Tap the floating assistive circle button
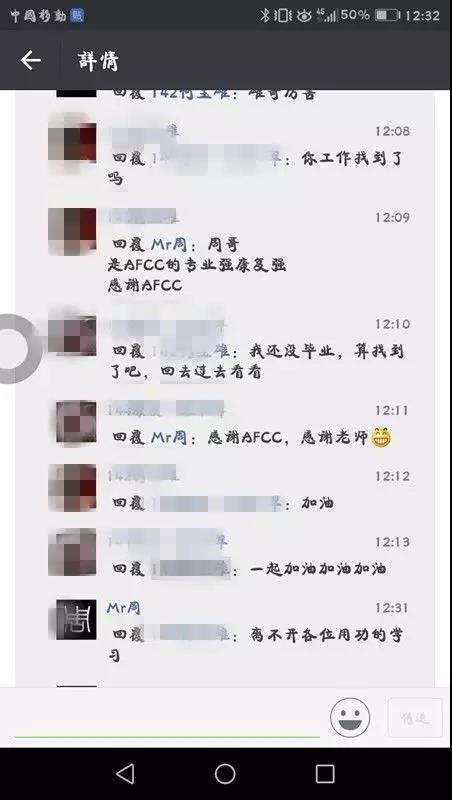Image resolution: width=452 pixels, height=800 pixels. click(18, 348)
